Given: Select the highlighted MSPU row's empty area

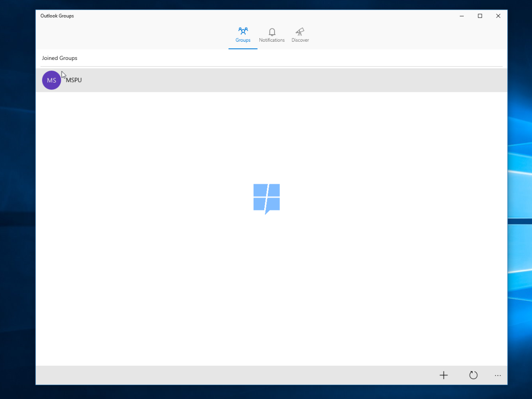Looking at the screenshot, I should [293, 80].
